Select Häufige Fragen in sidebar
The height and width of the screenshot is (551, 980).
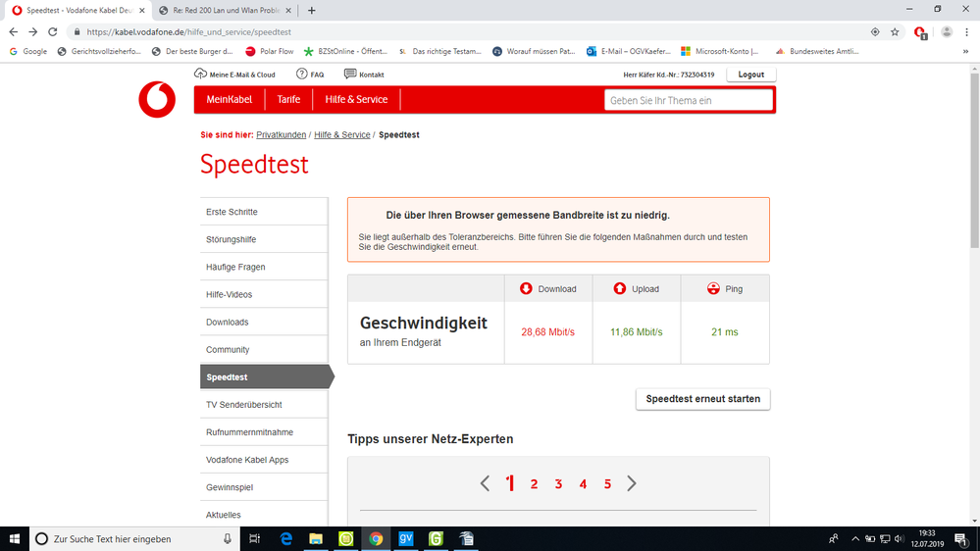264,267
